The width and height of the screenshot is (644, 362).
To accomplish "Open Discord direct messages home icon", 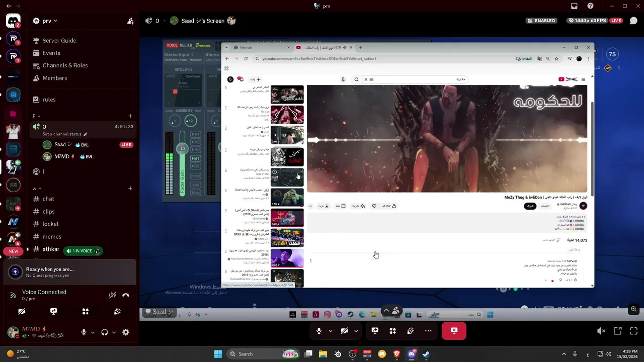I will (13, 21).
